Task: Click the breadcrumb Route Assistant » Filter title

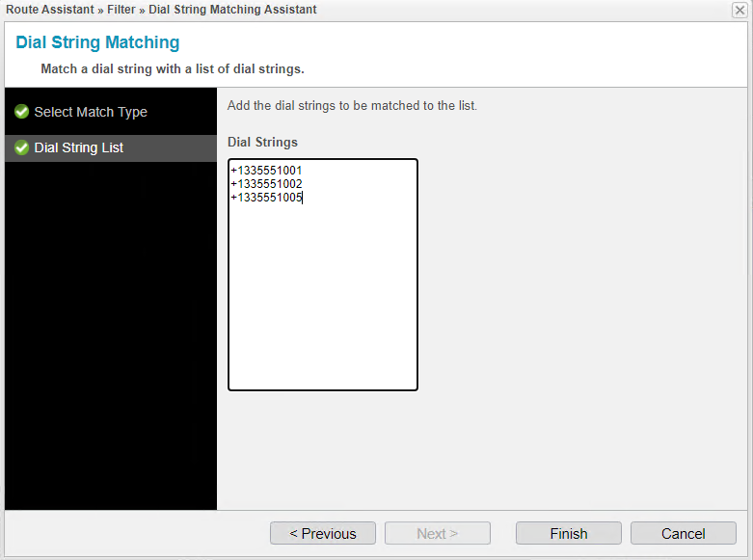Action: point(161,10)
